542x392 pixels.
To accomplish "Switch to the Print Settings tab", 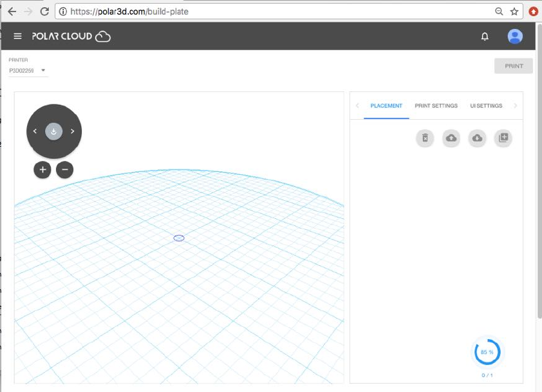I will click(x=436, y=106).
